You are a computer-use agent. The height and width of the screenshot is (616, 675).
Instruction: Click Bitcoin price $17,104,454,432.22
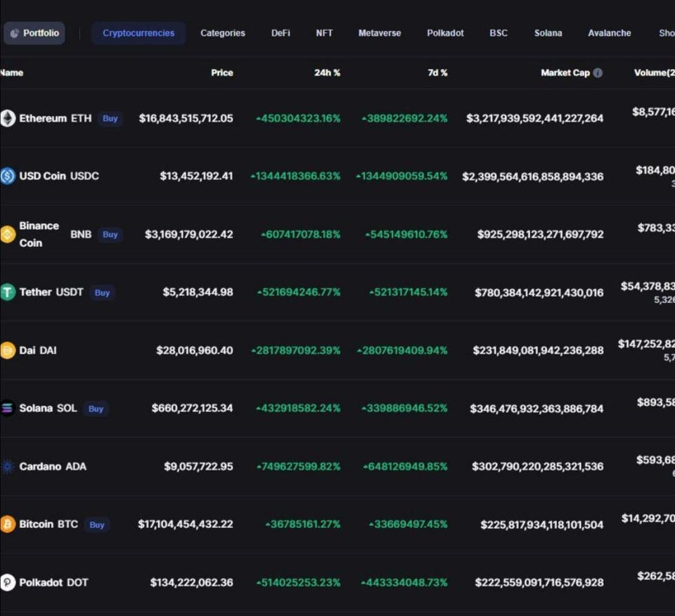click(x=186, y=525)
